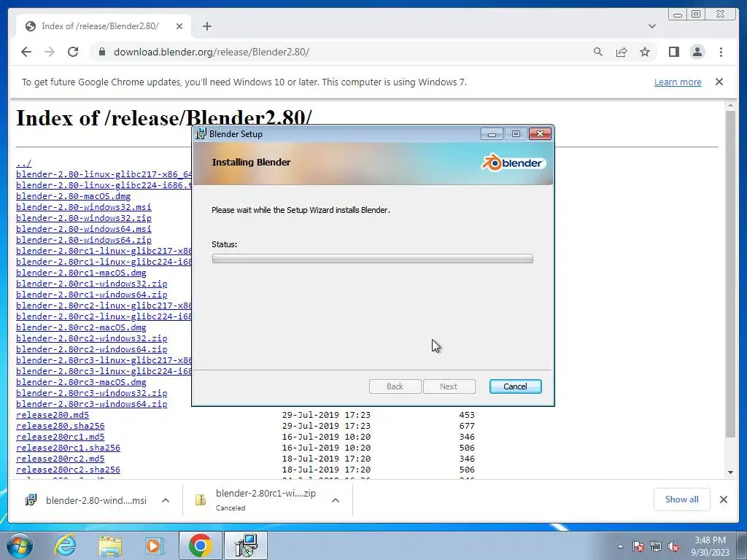Click the share page icon
This screenshot has height=560, width=747.
pyautogui.click(x=622, y=52)
